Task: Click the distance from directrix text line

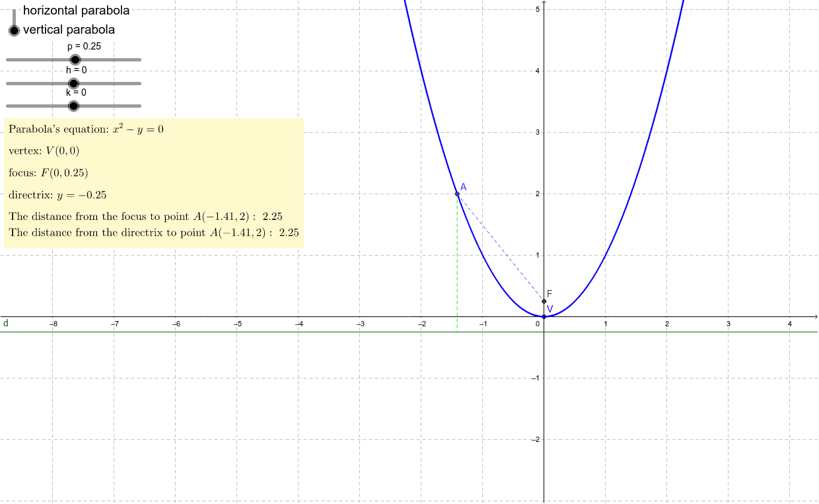Action: (x=154, y=233)
